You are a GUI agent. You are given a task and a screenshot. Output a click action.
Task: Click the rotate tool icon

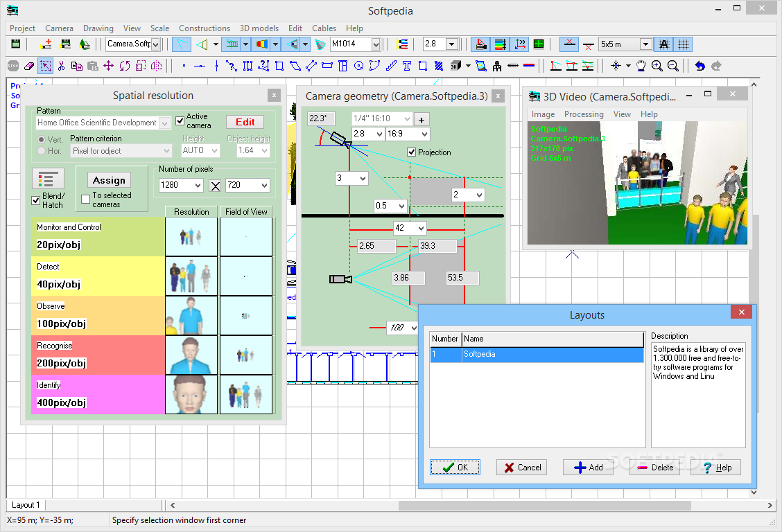tap(125, 66)
